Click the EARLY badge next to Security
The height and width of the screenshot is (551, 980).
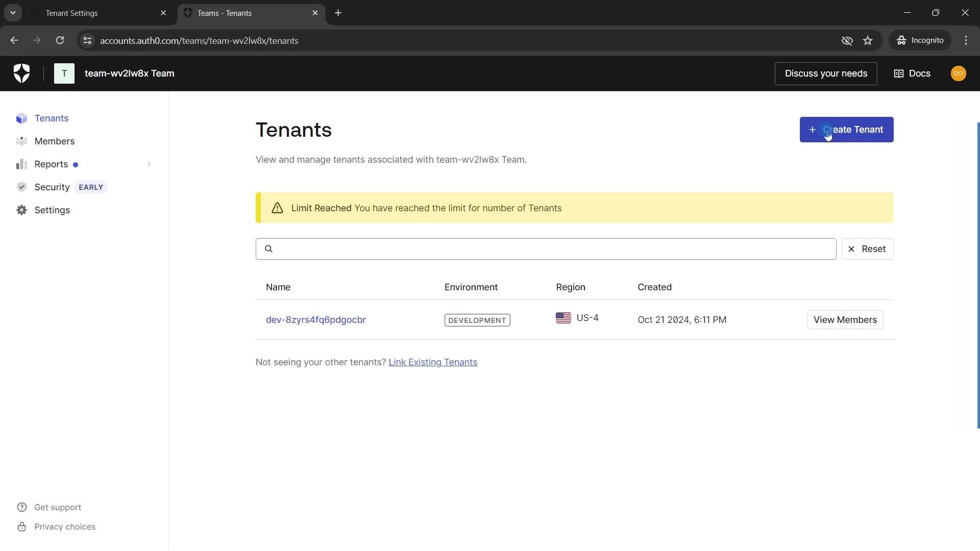91,187
